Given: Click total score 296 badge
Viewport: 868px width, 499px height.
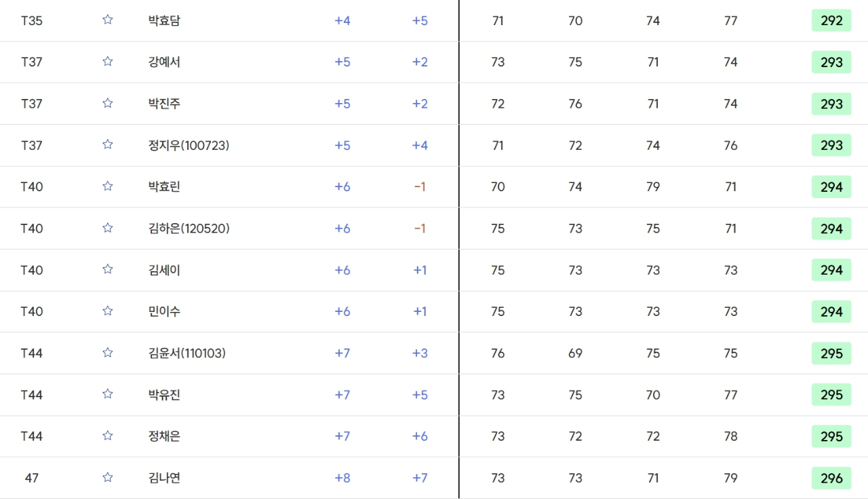Looking at the screenshot, I should [x=831, y=478].
